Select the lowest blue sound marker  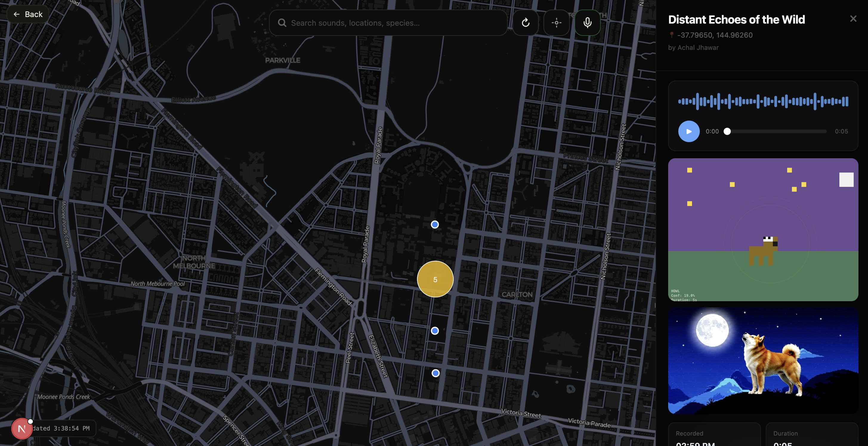pyautogui.click(x=435, y=373)
